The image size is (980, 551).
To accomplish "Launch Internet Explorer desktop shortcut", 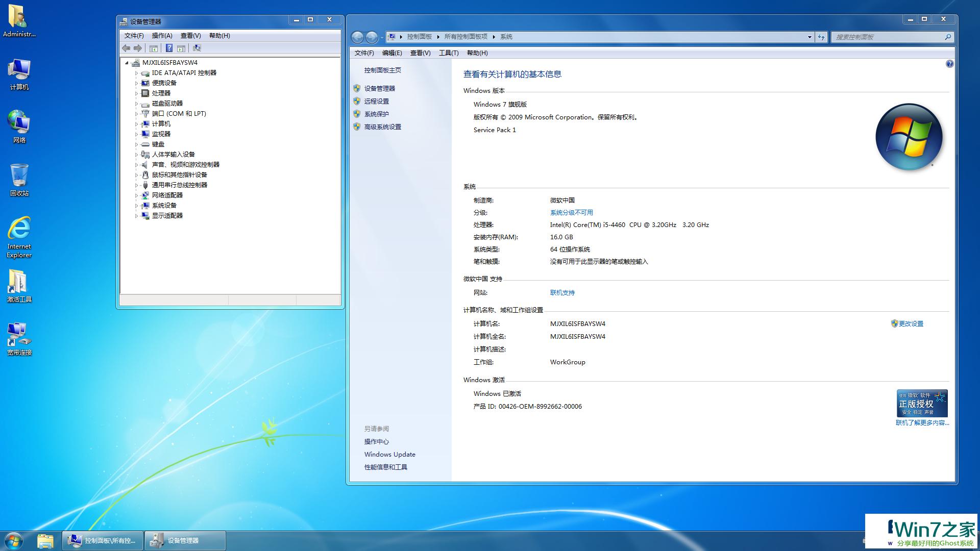I will pos(19,237).
